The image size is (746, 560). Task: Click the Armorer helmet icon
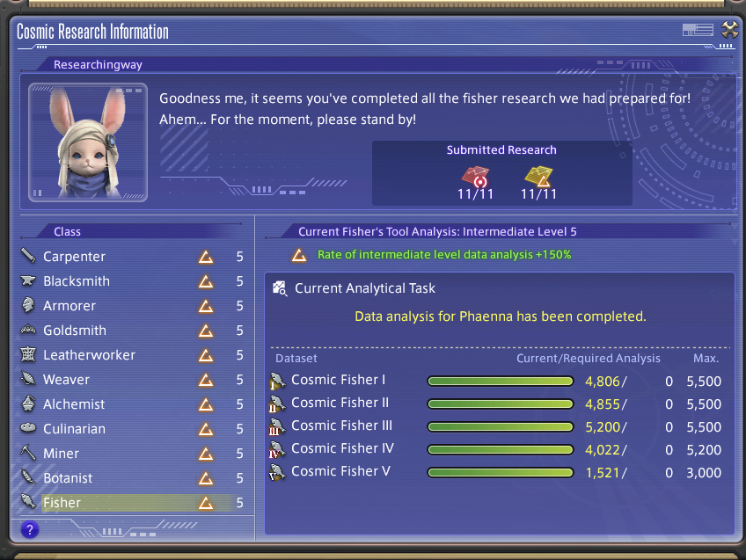[x=28, y=305]
